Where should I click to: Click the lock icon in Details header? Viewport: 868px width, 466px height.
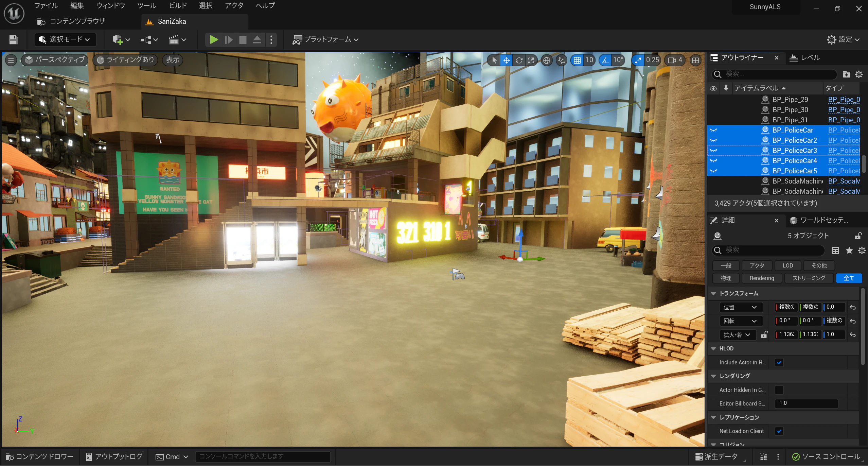pyautogui.click(x=858, y=236)
